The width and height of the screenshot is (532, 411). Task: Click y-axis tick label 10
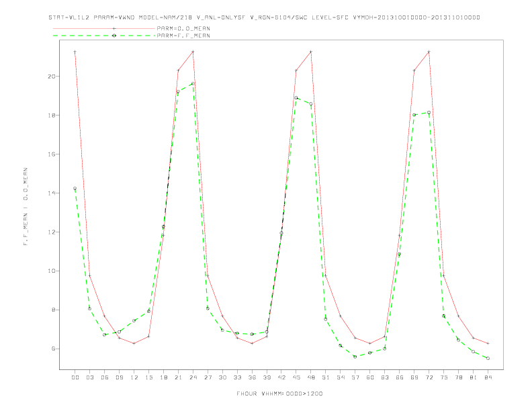point(52,271)
